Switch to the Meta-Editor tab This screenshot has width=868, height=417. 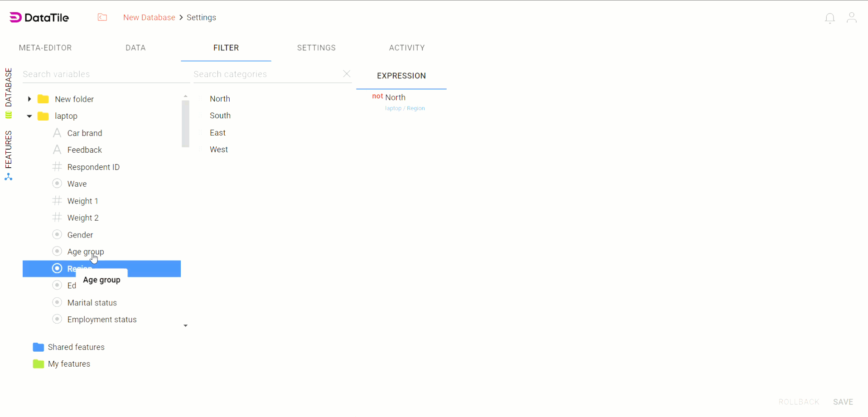pos(45,48)
